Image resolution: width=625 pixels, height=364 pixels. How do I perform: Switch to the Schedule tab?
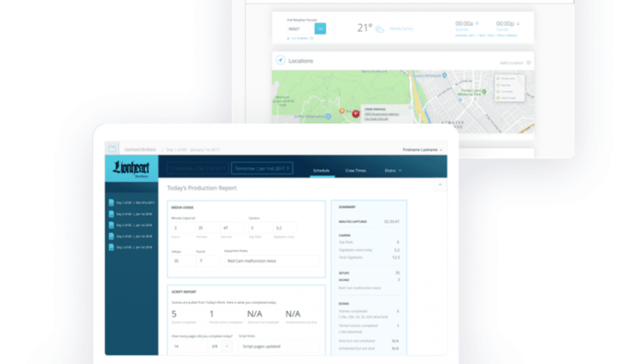point(322,171)
